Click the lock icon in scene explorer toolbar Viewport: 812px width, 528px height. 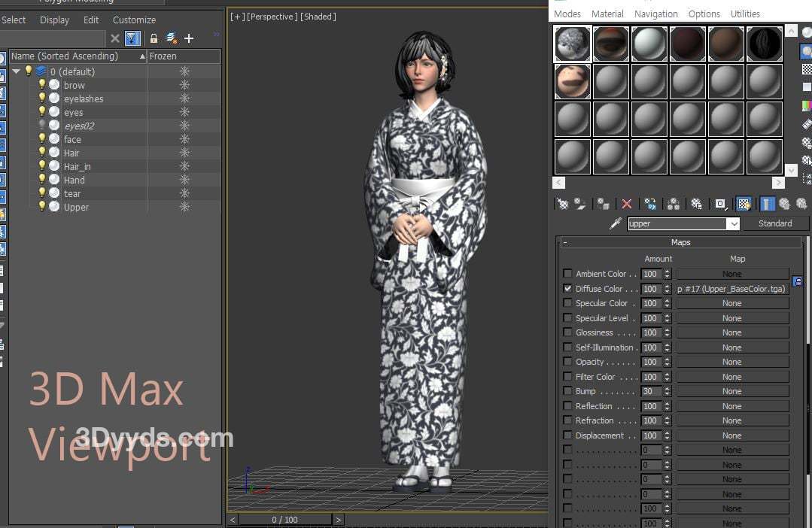click(x=154, y=38)
